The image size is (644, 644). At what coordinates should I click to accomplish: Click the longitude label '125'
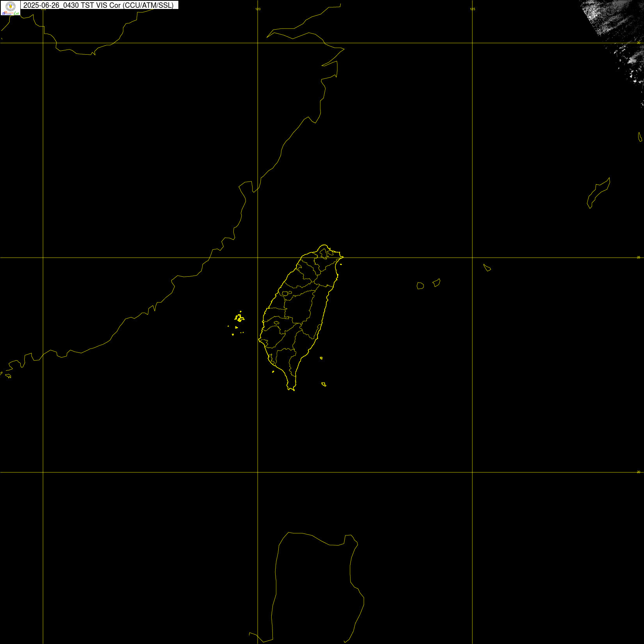472,9
